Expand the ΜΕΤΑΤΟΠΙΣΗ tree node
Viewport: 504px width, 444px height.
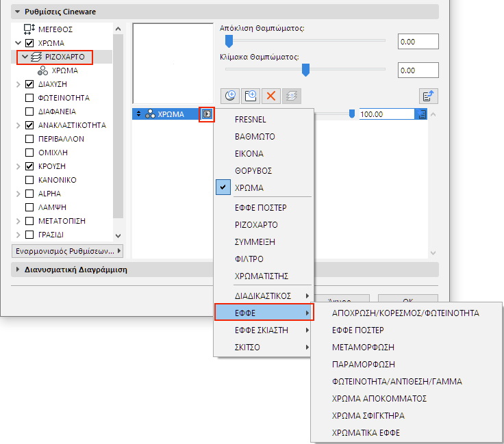pos(18,221)
